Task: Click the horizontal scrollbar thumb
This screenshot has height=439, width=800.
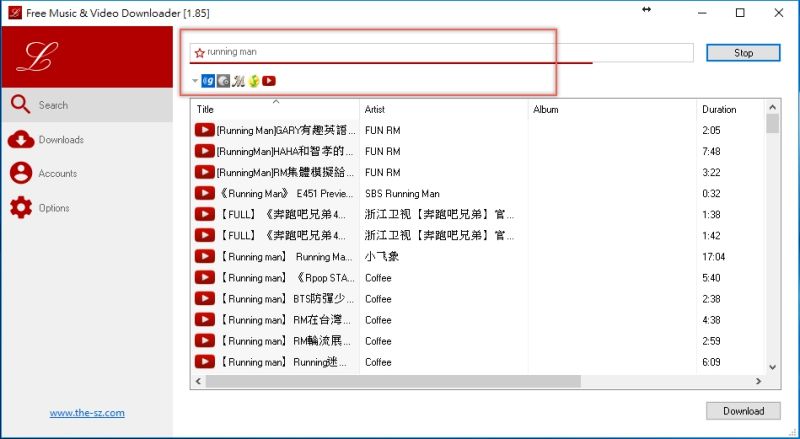Action: click(x=393, y=381)
